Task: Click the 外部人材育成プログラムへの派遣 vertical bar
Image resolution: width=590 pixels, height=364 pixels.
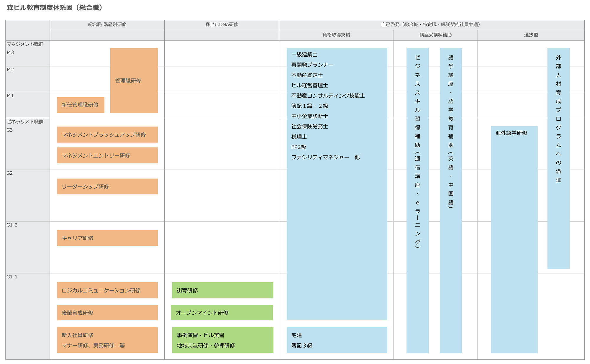Action: (x=558, y=158)
